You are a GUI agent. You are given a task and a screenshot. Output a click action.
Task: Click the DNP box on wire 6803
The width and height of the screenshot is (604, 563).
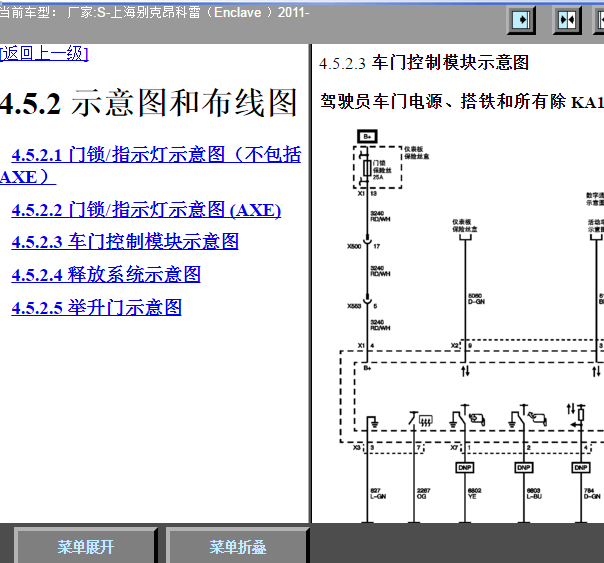(523, 467)
